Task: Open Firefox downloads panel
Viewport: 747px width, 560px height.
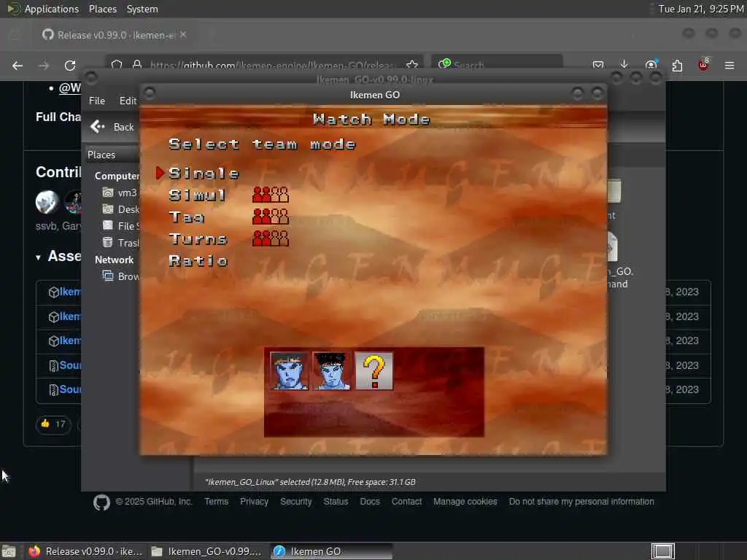Action: click(x=624, y=65)
